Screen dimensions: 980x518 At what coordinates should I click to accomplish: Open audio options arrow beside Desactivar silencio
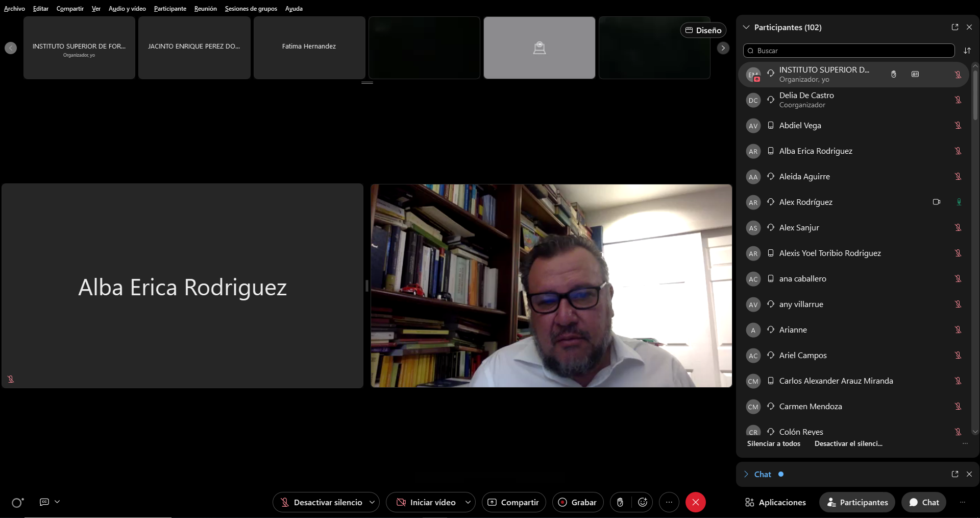(x=372, y=502)
